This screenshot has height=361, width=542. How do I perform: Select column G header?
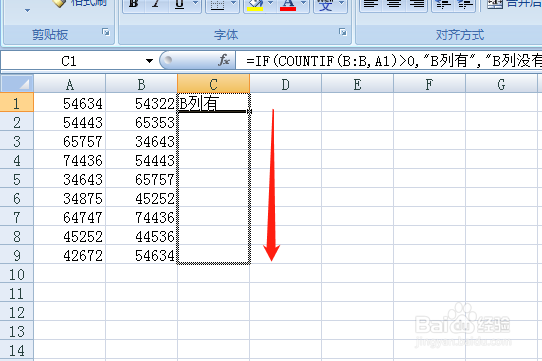(501, 84)
